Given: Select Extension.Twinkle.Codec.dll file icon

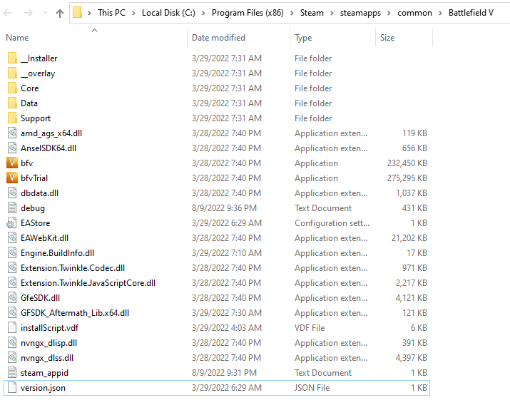Looking at the screenshot, I should point(12,267).
